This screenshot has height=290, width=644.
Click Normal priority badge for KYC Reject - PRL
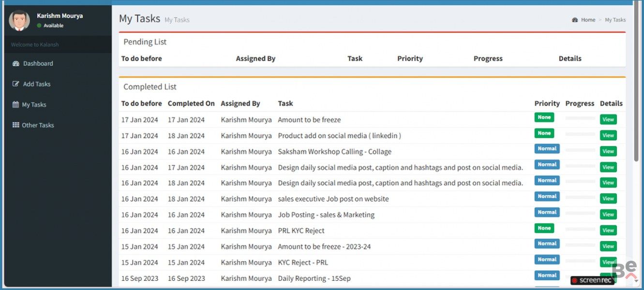click(x=547, y=260)
